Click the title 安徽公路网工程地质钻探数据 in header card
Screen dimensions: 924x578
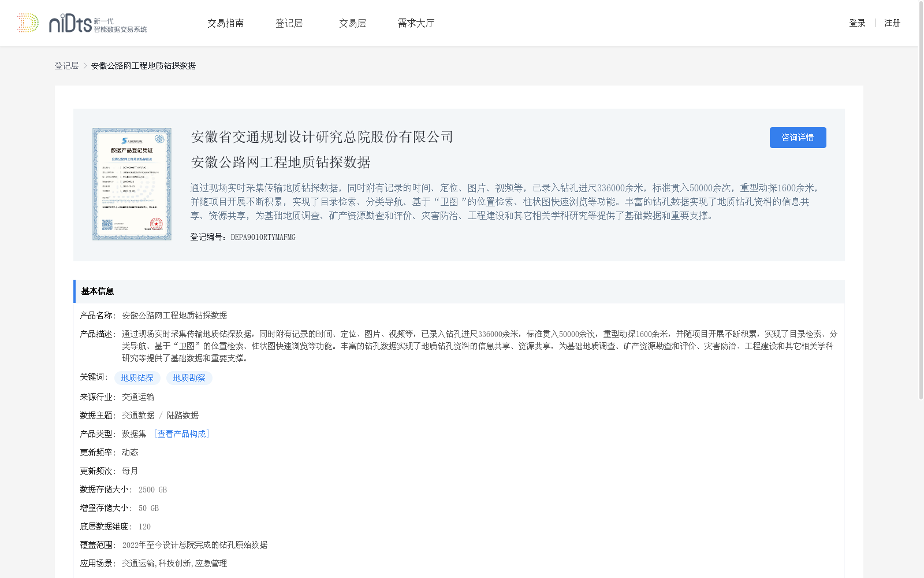tap(281, 162)
